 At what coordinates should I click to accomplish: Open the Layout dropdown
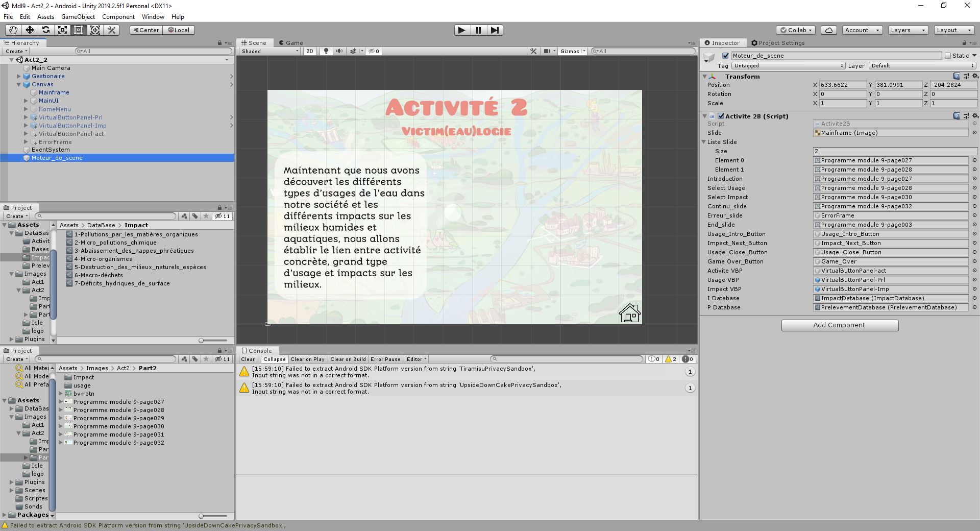point(954,30)
